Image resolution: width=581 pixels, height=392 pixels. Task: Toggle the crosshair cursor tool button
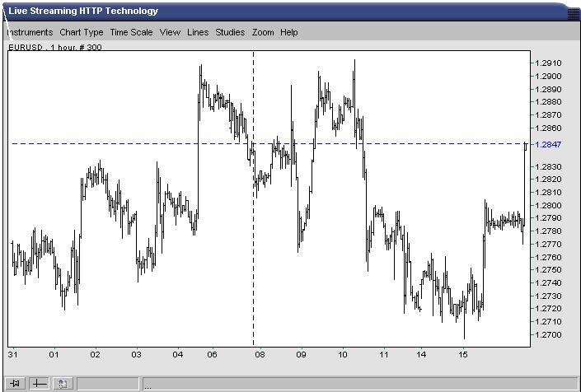40,384
